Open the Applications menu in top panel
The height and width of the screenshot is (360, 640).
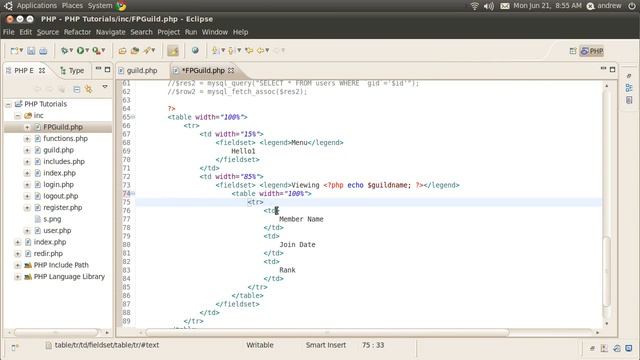click(x=36, y=6)
